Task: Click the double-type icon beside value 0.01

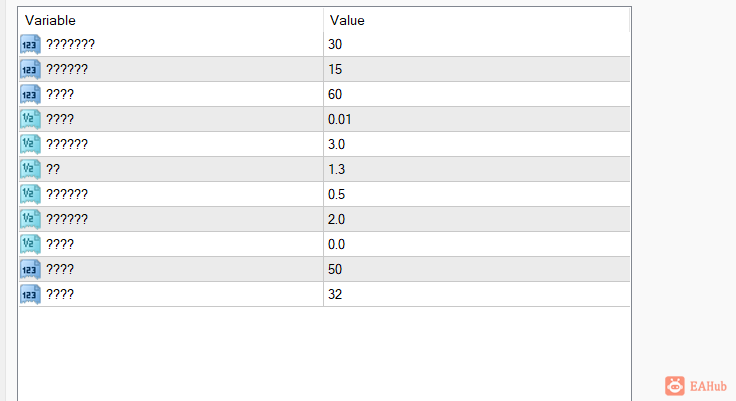Action: (29, 119)
